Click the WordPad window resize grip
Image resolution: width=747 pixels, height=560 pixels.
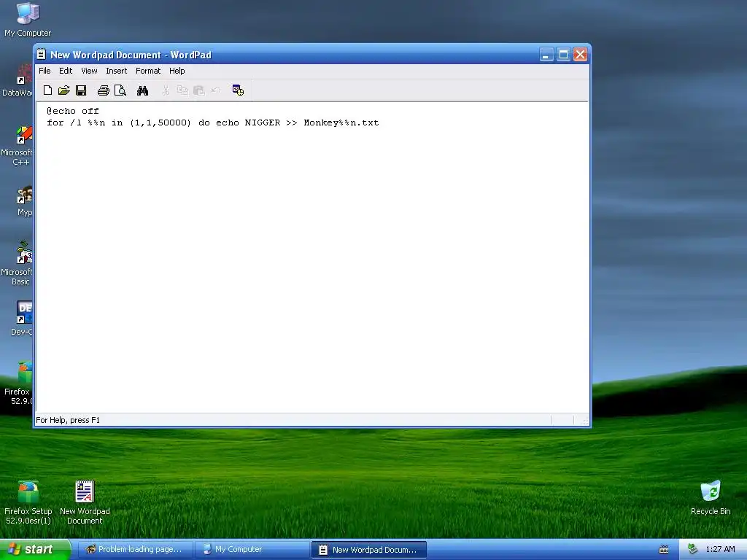(x=585, y=421)
